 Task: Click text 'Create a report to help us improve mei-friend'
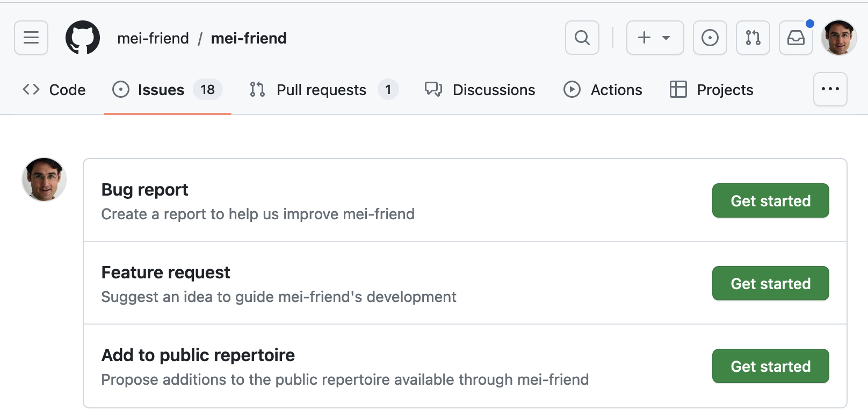258,214
